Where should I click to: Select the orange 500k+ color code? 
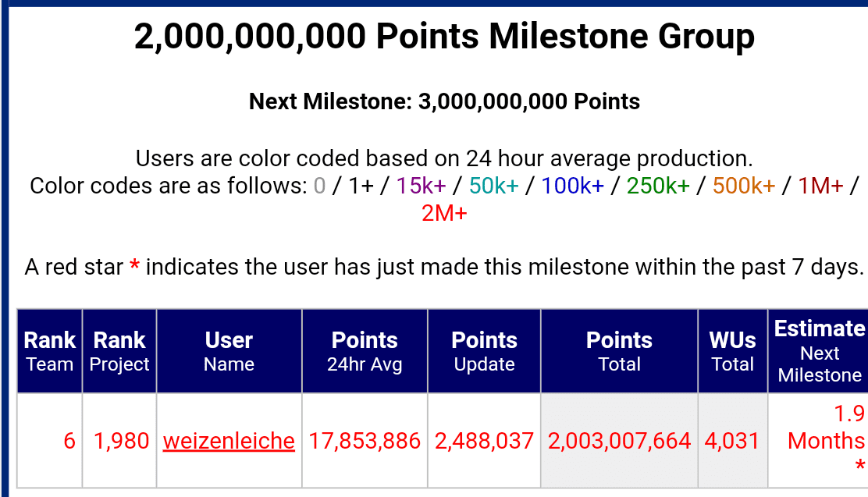[x=744, y=186]
